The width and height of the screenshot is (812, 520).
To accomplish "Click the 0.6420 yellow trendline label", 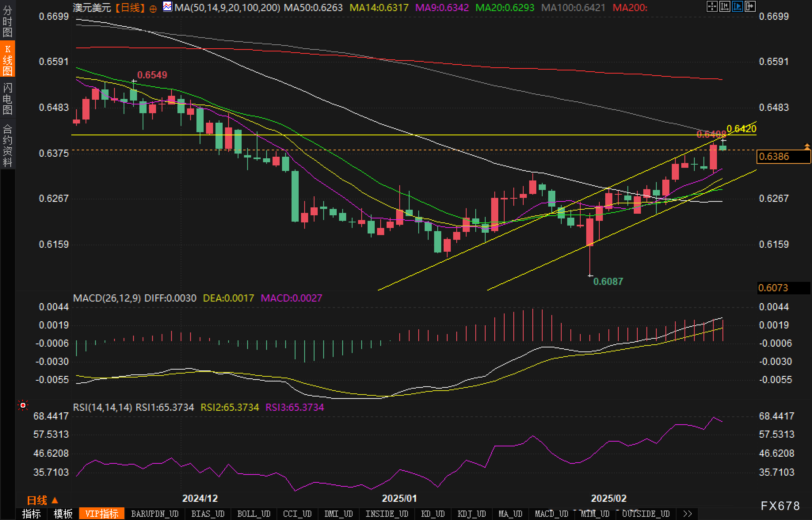I will click(x=741, y=129).
